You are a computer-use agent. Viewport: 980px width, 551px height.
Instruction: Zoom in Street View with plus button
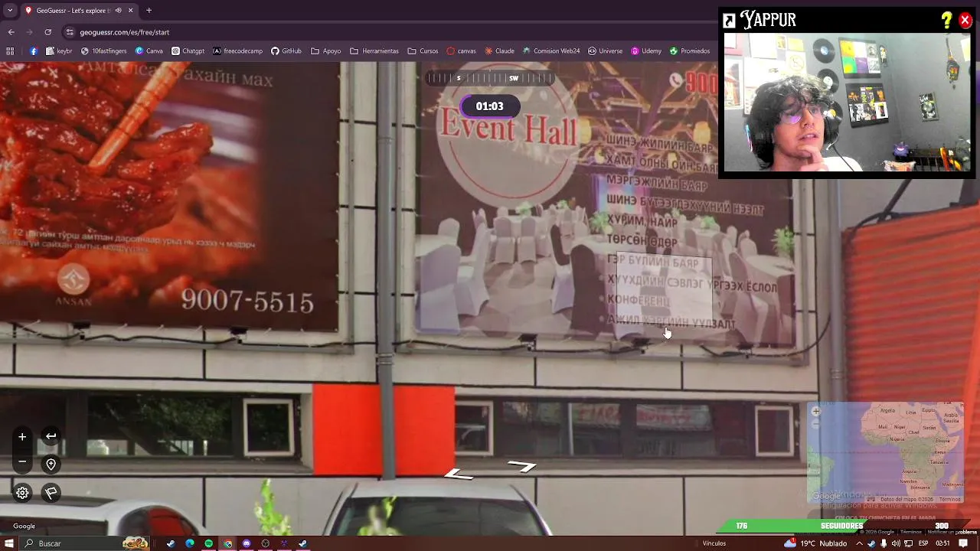coord(22,436)
